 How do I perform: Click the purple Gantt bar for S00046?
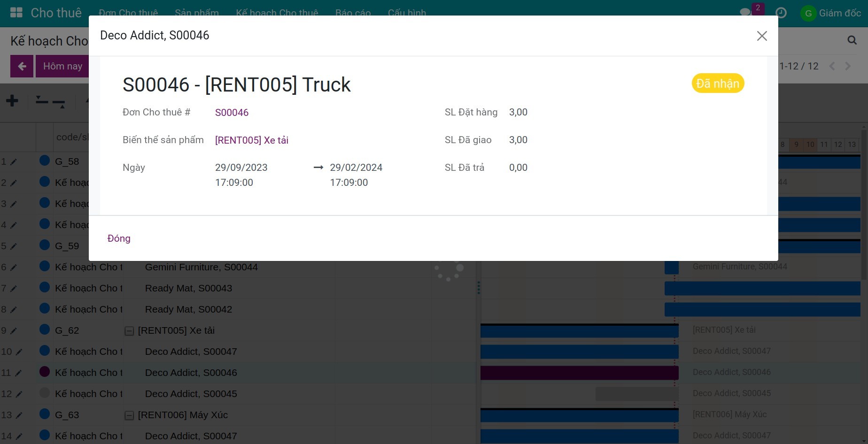580,373
